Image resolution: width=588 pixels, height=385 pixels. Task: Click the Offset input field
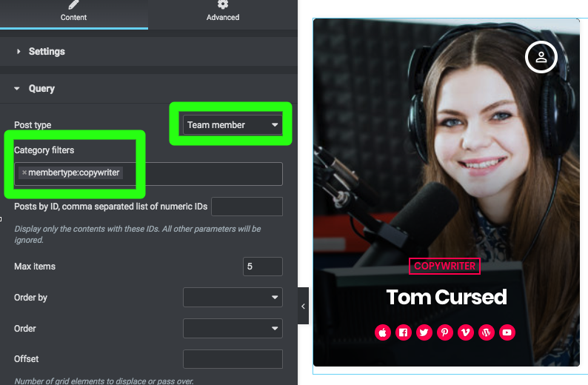point(233,359)
